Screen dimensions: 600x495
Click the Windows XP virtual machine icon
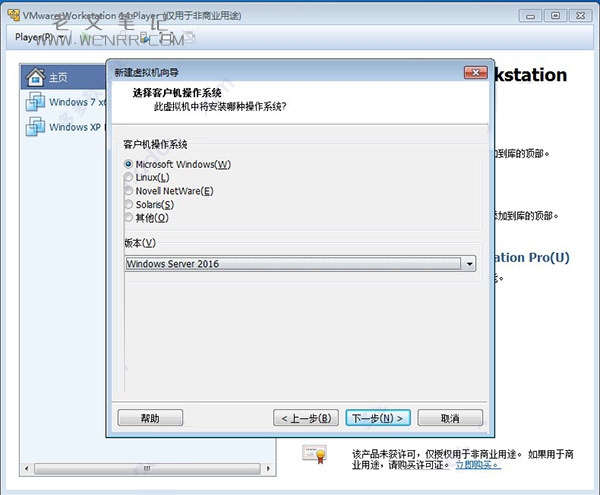[36, 127]
